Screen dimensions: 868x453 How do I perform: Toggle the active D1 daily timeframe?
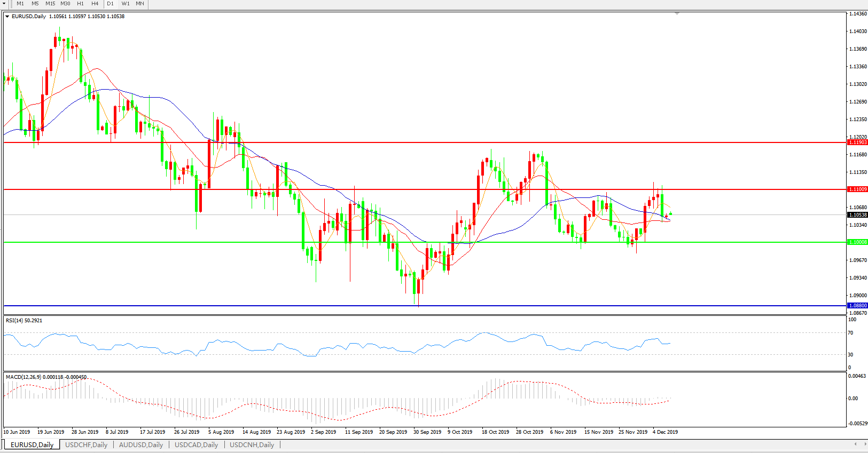110,4
